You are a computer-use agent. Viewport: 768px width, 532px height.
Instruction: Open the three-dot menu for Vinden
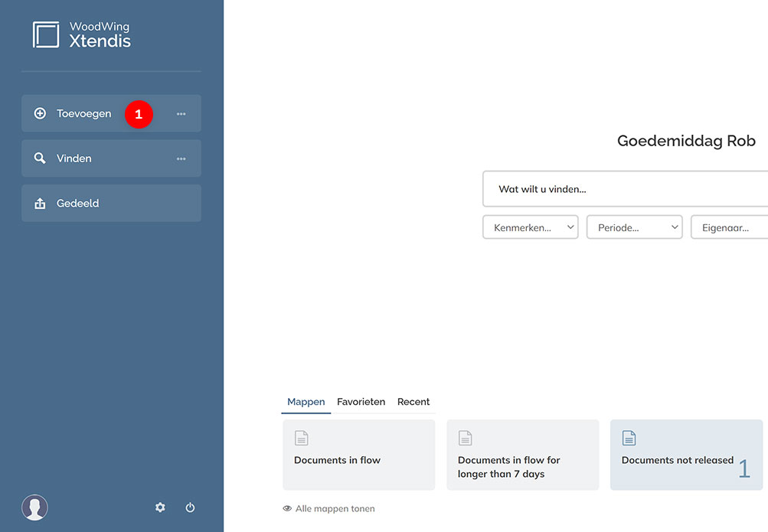pos(181,159)
